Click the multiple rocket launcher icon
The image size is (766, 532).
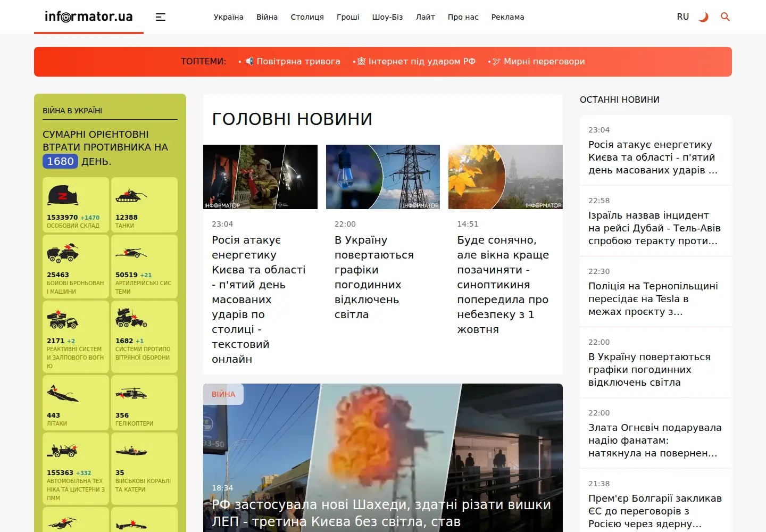(63, 319)
